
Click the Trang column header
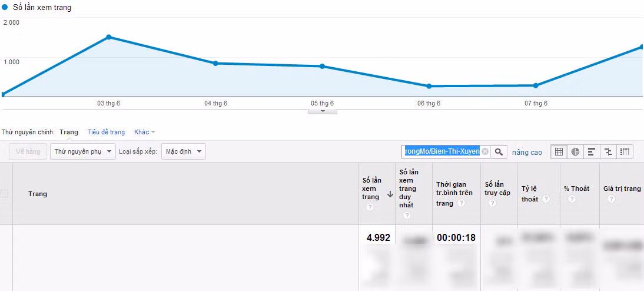[x=37, y=194]
